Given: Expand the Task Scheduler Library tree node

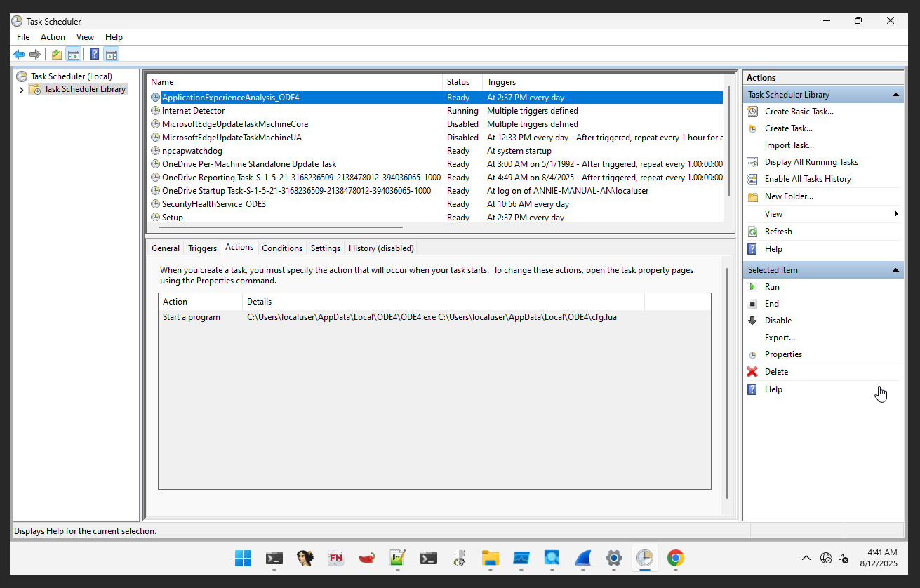Looking at the screenshot, I should [x=21, y=90].
